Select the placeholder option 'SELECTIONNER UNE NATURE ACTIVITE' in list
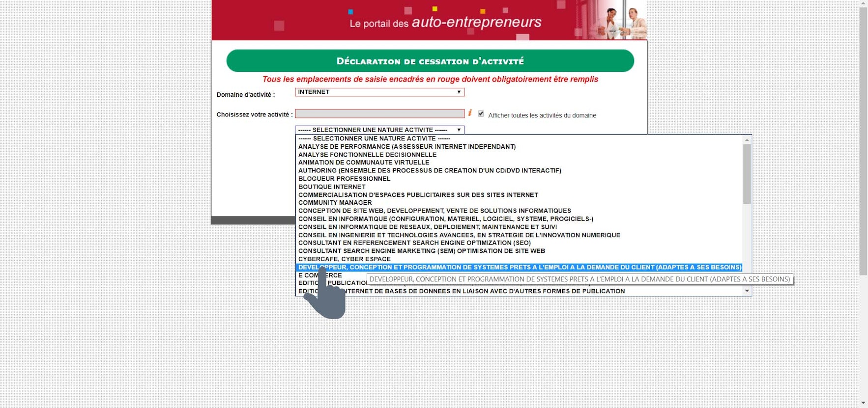The height and width of the screenshot is (408, 868). pos(519,138)
